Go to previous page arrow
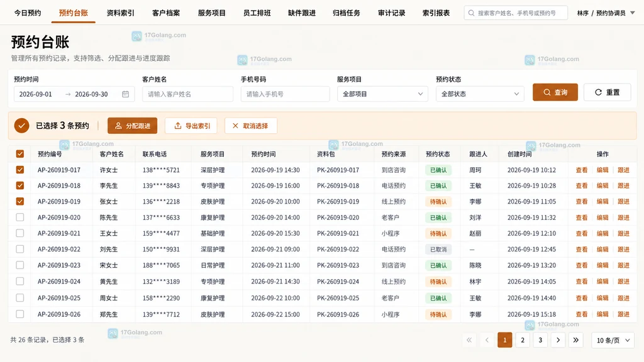644x362 pixels. pos(487,340)
